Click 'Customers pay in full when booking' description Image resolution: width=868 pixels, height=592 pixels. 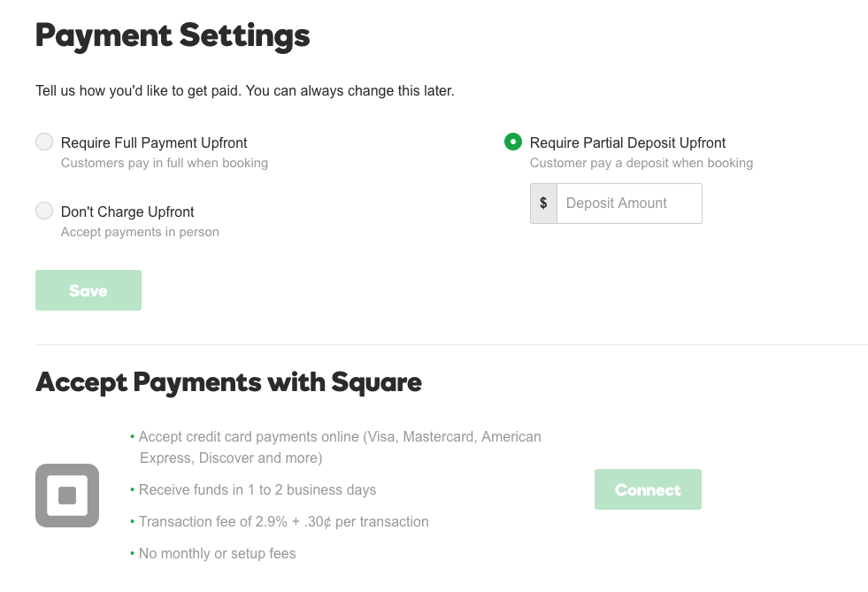click(165, 163)
